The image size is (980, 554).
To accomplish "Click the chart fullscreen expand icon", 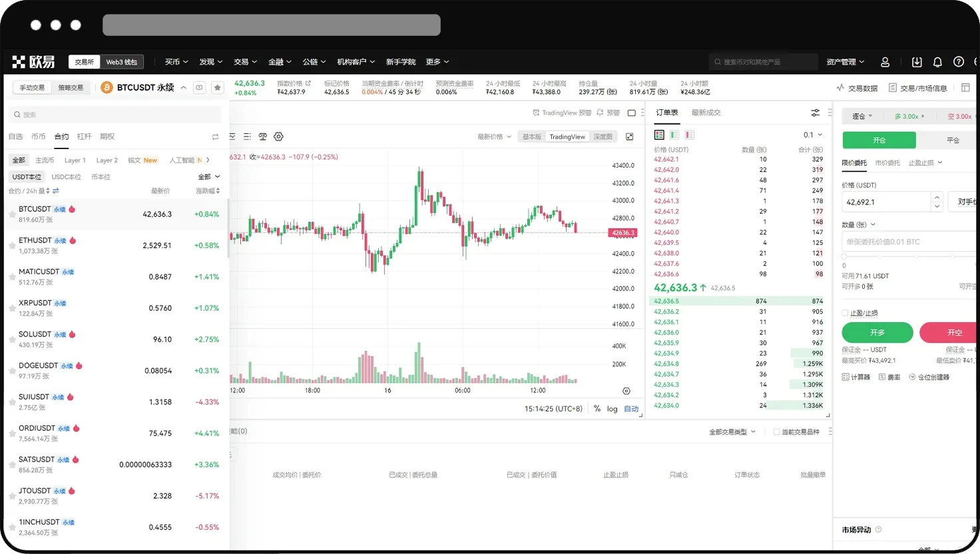I will tap(629, 137).
